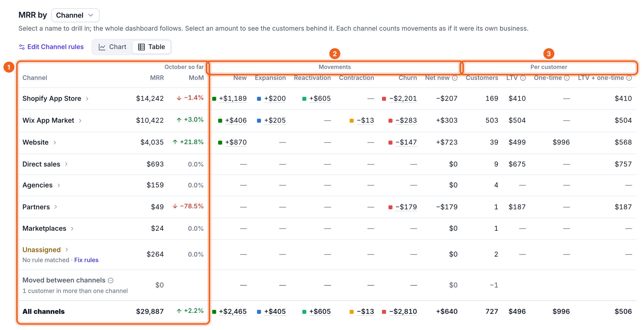The width and height of the screenshot is (644, 330).
Task: Open Shopify new MRR amount +$1,189
Action: tap(233, 98)
